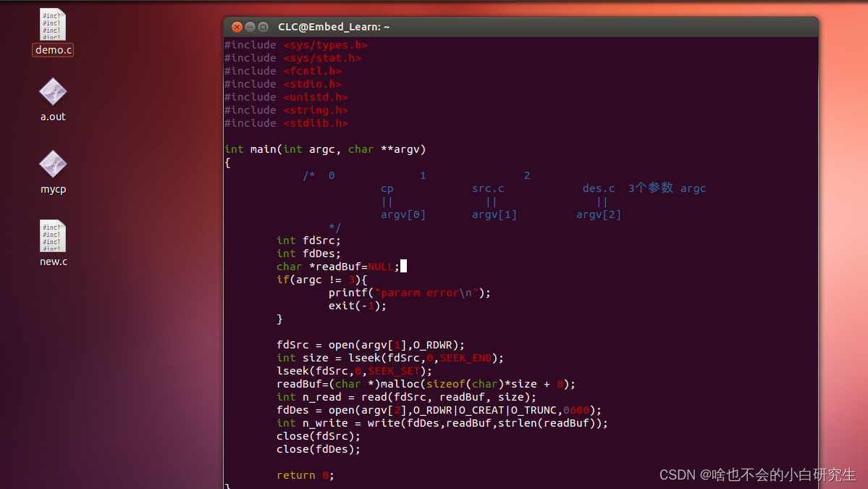Viewport: 868px width, 489px height.
Task: Select the a.out filename label
Action: point(52,116)
